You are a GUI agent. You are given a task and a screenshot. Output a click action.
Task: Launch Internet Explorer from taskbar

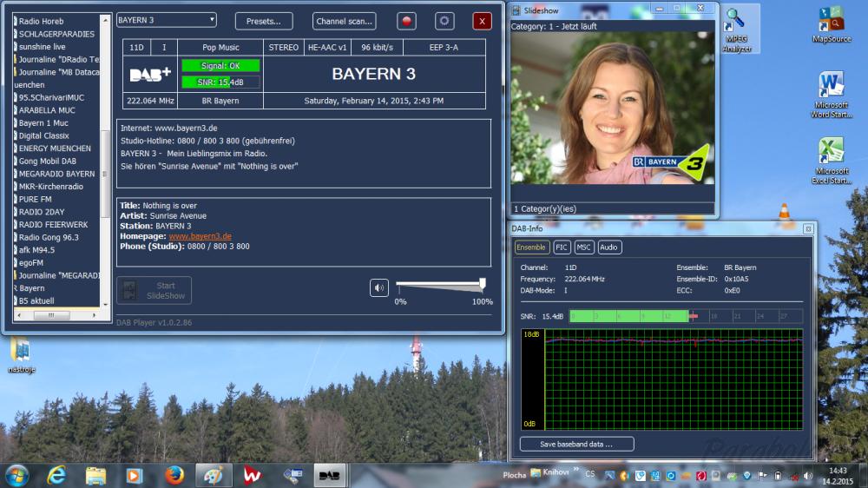coord(56,476)
